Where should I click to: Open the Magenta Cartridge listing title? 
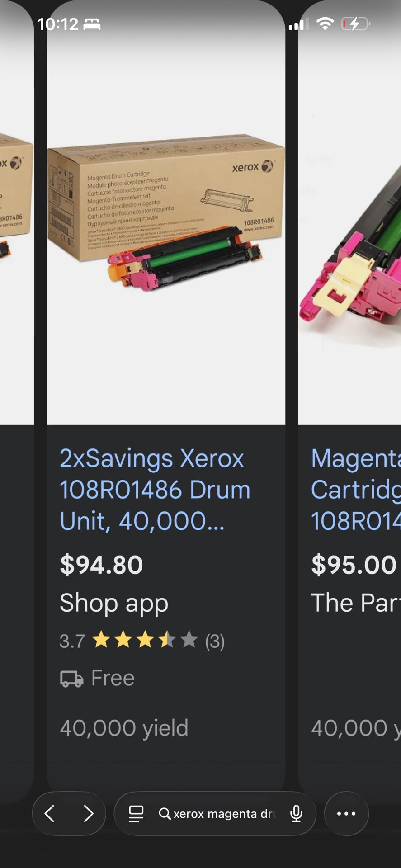(356, 490)
